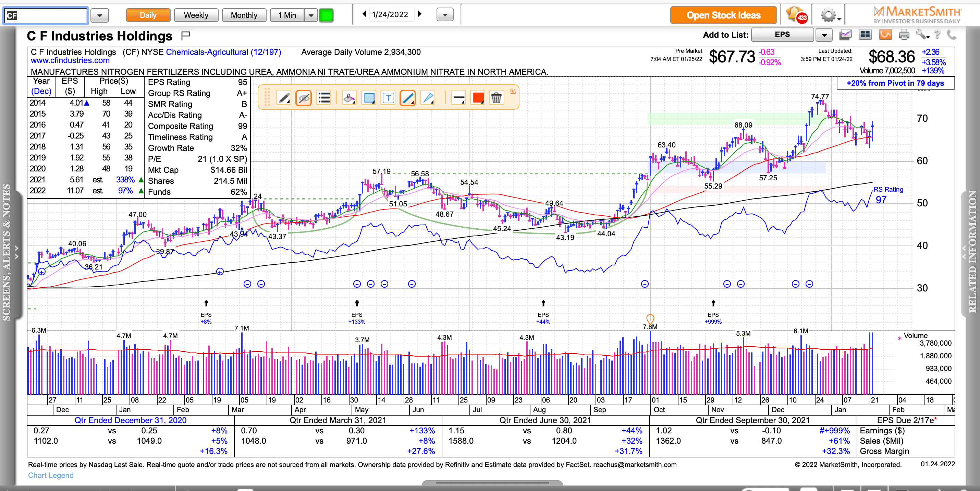Screen dimensions: 980x491
Task: Click the pre-market price $67.73
Action: coord(732,57)
